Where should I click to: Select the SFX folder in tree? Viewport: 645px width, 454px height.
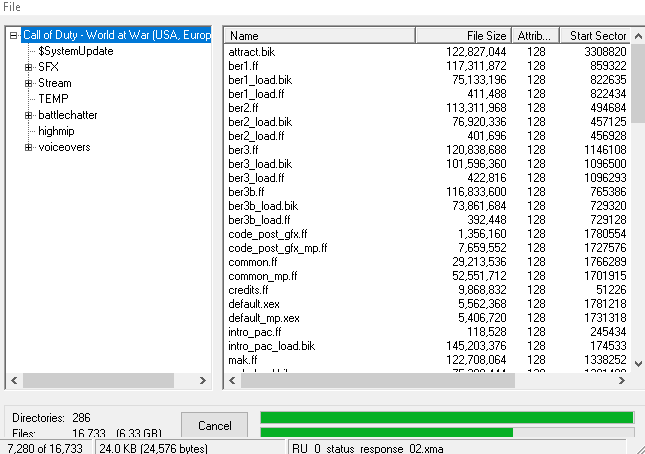click(48, 67)
